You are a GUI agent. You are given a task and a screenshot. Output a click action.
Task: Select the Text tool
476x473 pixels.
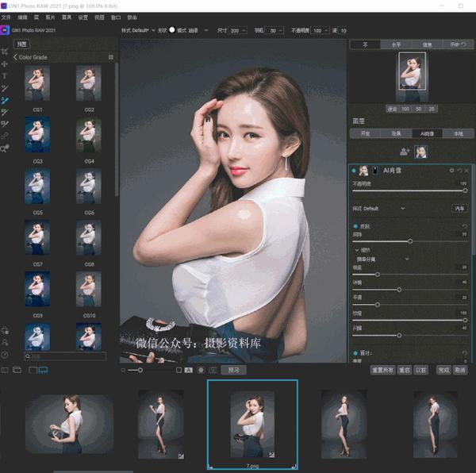5,76
